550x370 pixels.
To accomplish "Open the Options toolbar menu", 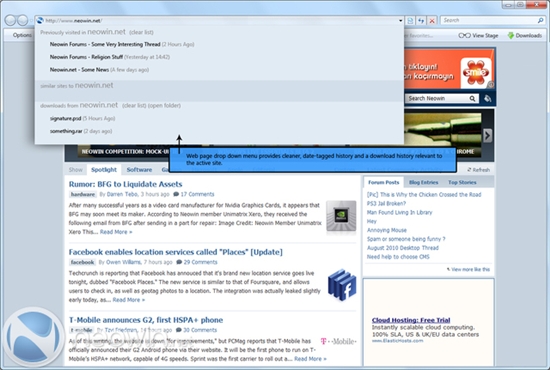I will [x=22, y=35].
